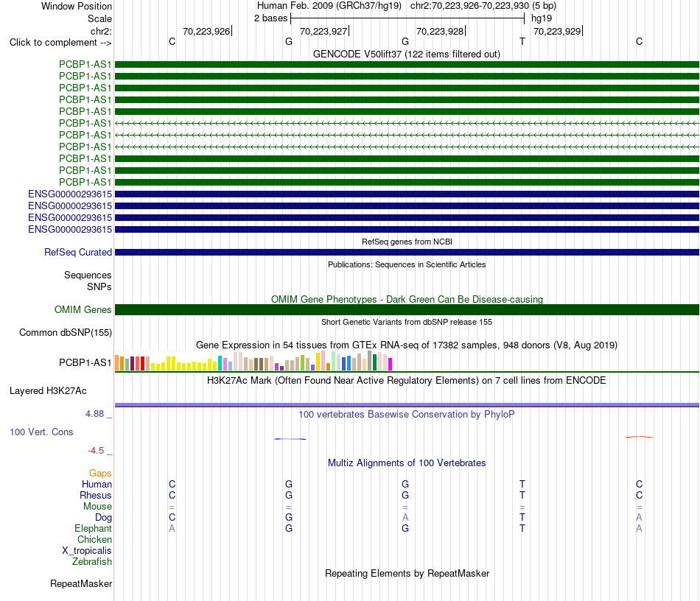Click base T in the reference sequence row

pyautogui.click(x=522, y=41)
